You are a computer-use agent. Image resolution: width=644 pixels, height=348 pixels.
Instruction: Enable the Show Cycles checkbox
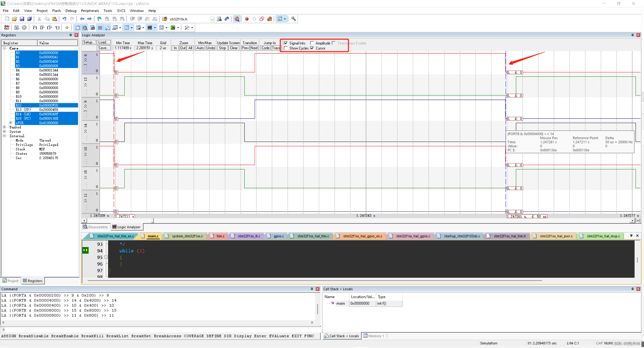286,48
